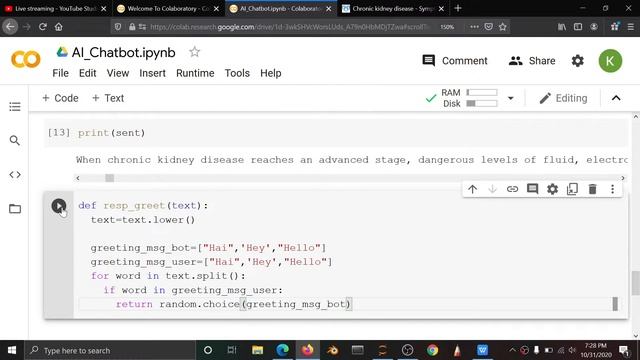
Task: Open Windows Start menu
Action: pyautogui.click(x=12, y=350)
